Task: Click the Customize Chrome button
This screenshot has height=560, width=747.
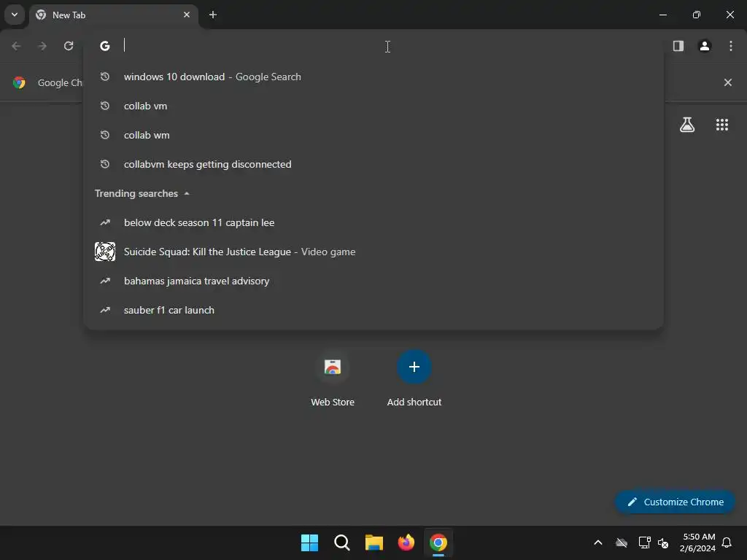Action: coord(675,502)
